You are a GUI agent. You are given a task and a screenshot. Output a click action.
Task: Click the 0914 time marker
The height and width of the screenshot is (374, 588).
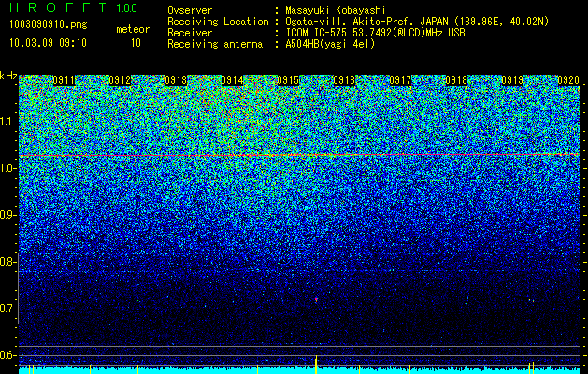tap(232, 80)
